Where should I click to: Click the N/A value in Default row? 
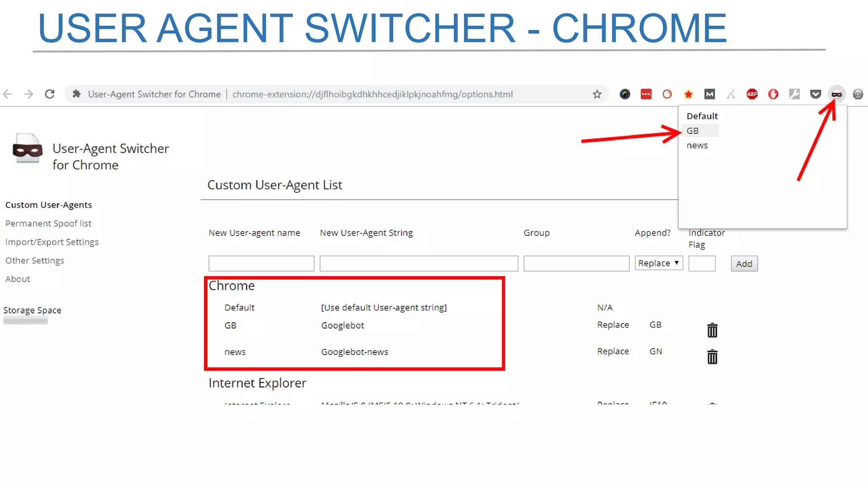coord(605,308)
